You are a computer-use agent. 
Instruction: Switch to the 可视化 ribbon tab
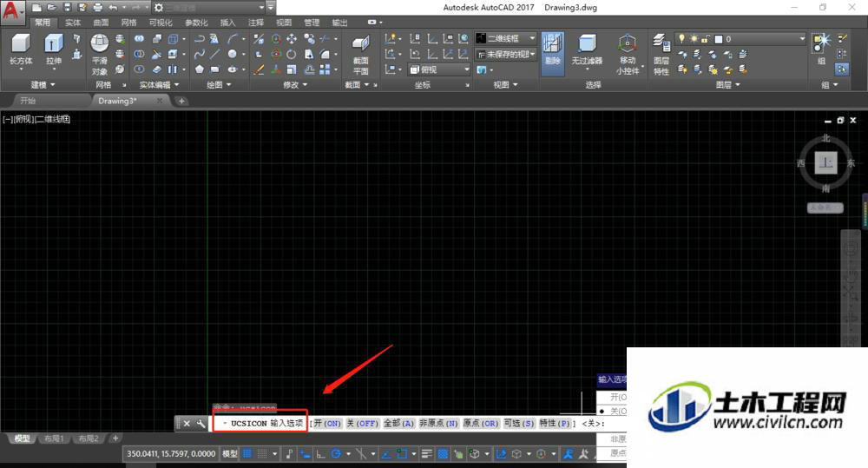click(x=160, y=23)
